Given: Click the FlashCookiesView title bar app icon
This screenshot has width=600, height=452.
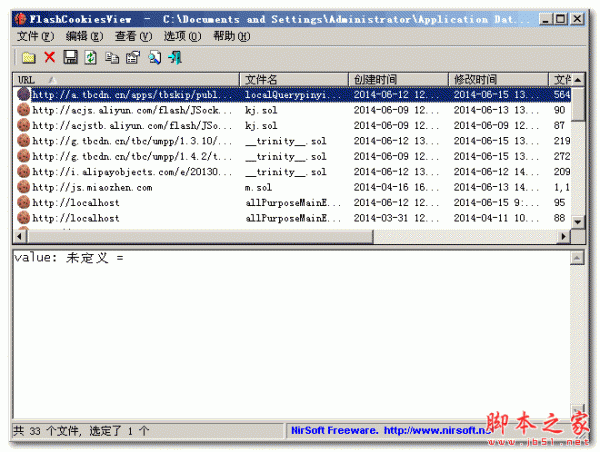Looking at the screenshot, I should (20, 19).
